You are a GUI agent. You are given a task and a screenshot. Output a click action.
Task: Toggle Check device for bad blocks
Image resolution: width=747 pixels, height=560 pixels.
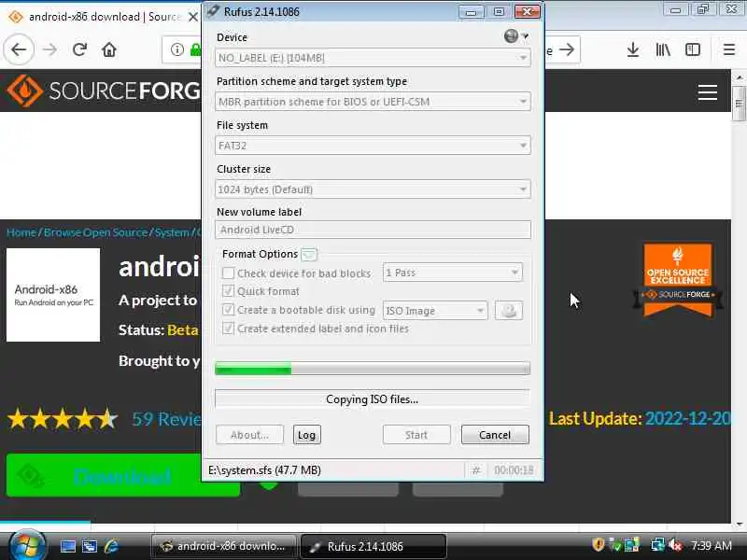pos(228,273)
